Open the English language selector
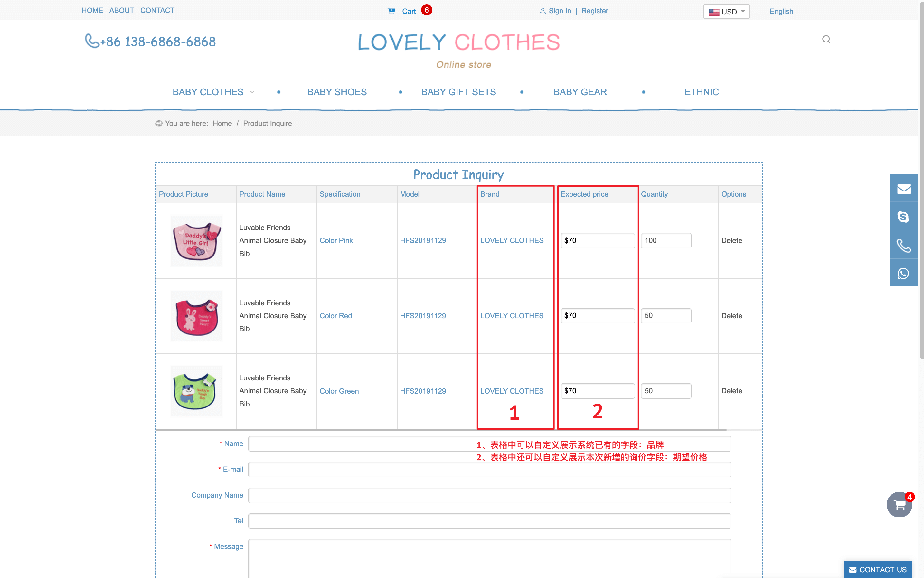Viewport: 924px width, 578px height. pos(781,12)
